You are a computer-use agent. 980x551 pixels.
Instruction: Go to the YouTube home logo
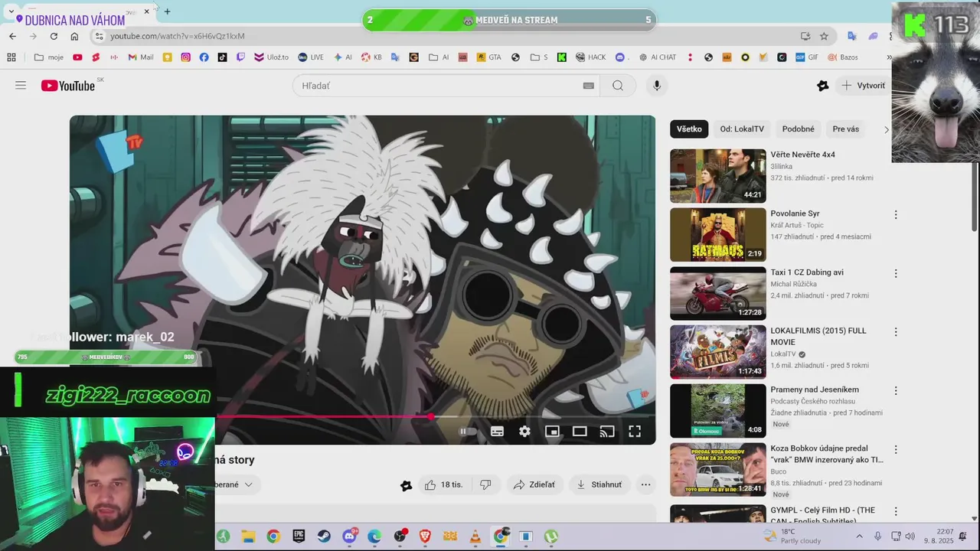tap(68, 86)
